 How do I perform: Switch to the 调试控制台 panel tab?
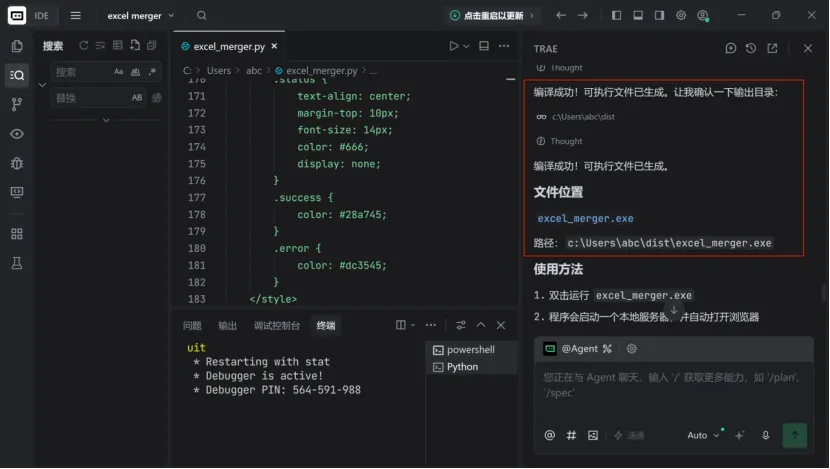coord(277,326)
